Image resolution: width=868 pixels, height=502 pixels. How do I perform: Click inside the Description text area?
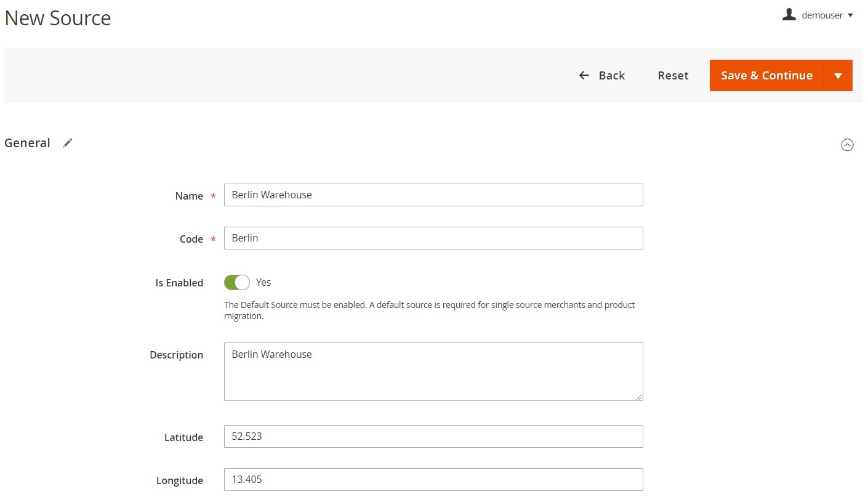click(x=433, y=371)
